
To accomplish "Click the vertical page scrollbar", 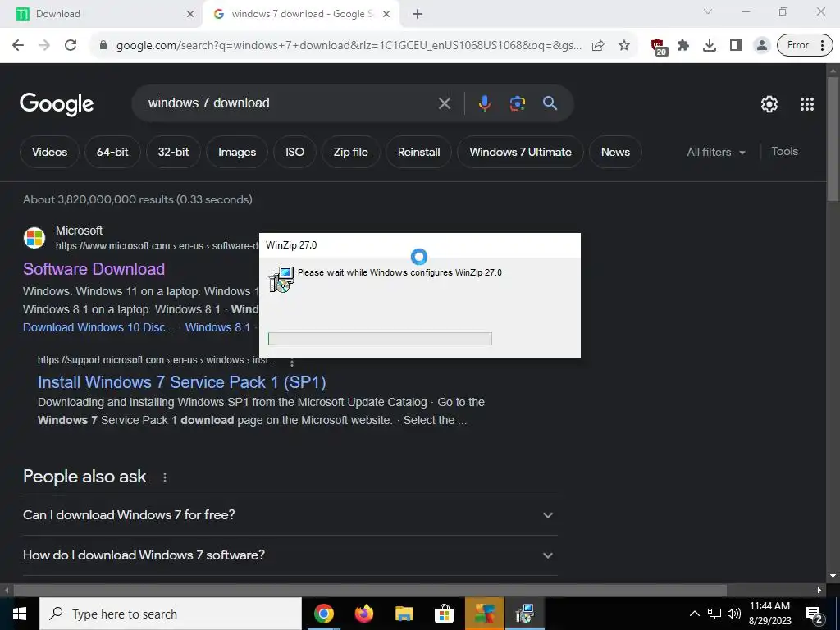I will [833, 139].
